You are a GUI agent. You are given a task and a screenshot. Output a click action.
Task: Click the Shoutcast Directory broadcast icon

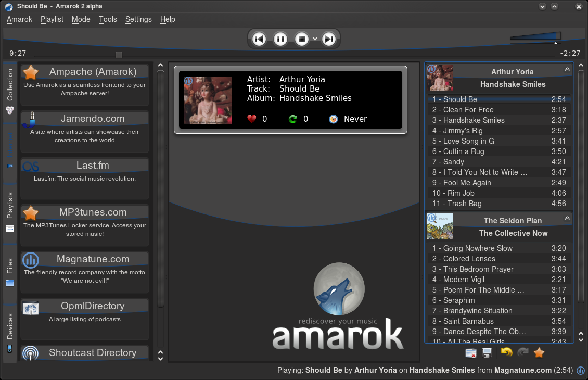click(30, 353)
